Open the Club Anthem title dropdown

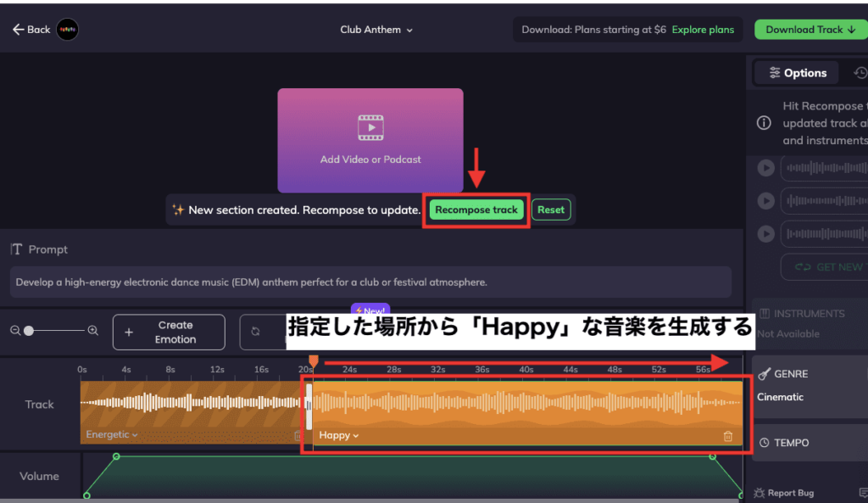(376, 30)
